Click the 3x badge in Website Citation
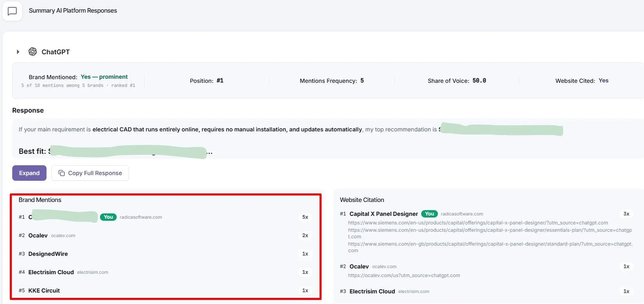 626,214
